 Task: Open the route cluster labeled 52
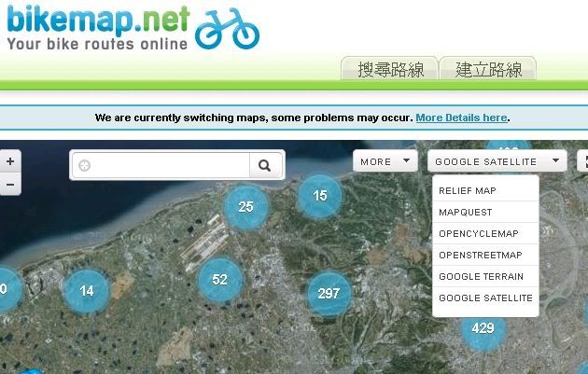point(219,279)
